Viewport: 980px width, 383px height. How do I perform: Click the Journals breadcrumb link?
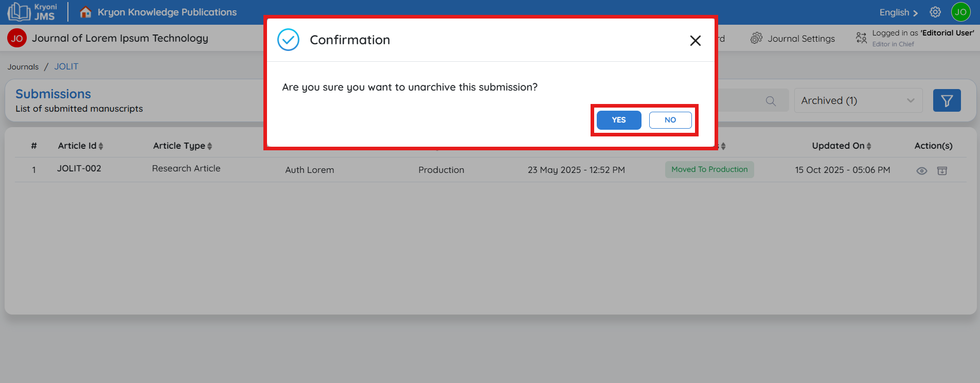pyautogui.click(x=23, y=67)
